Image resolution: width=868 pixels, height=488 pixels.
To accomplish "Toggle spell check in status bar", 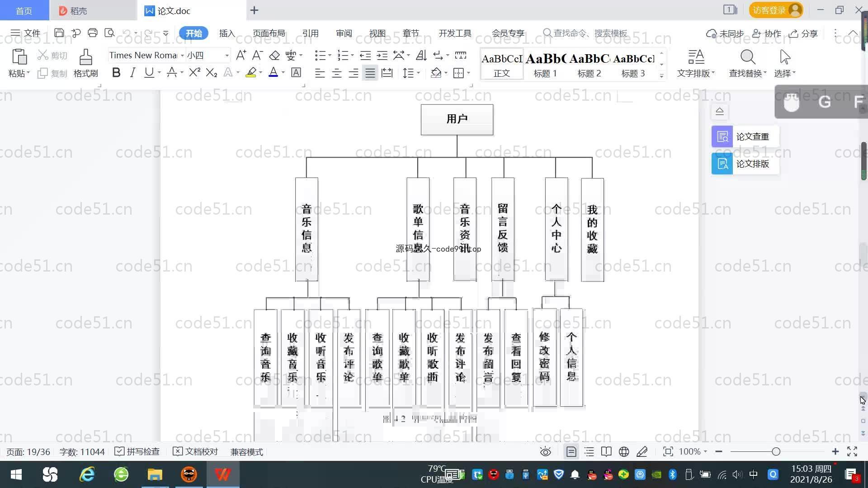I will 137,452.
